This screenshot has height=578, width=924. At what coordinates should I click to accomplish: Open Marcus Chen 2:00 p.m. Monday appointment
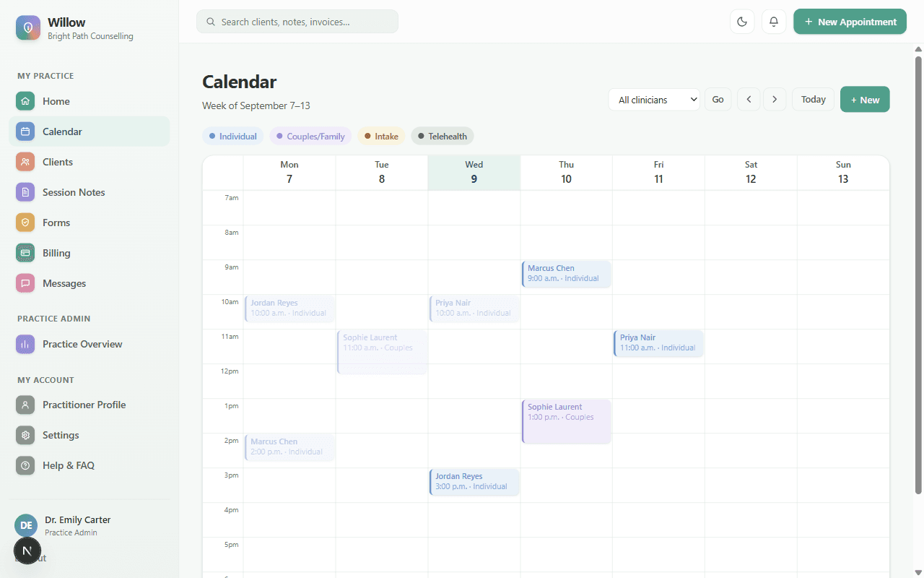(289, 447)
